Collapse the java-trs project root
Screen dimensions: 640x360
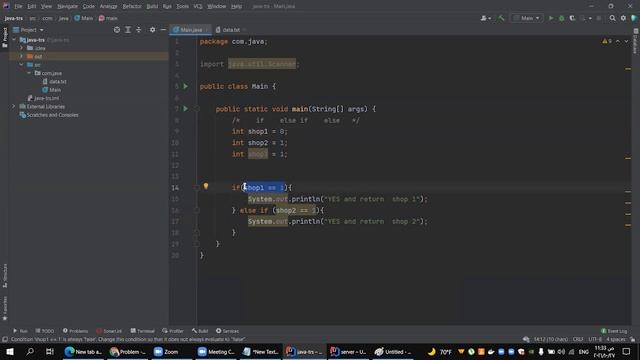pos(14,40)
